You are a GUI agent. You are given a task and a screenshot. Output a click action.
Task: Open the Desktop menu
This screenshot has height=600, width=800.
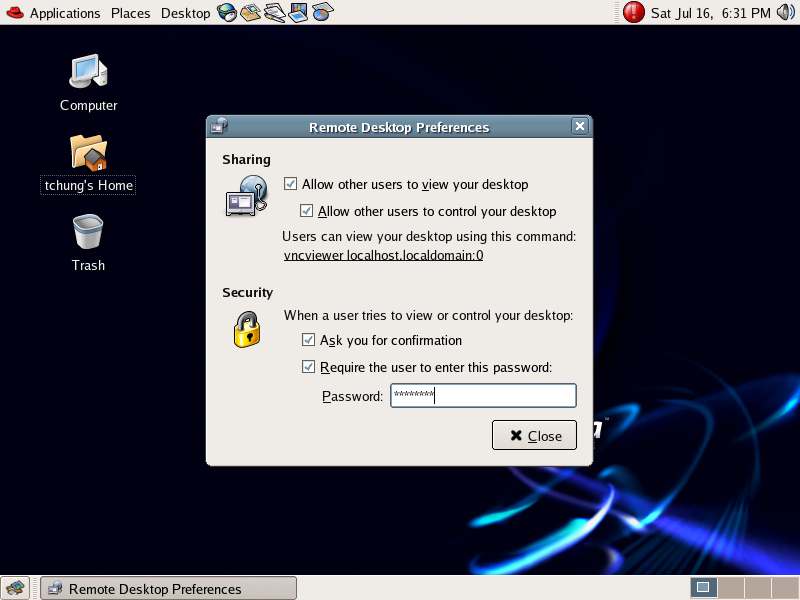tap(185, 13)
